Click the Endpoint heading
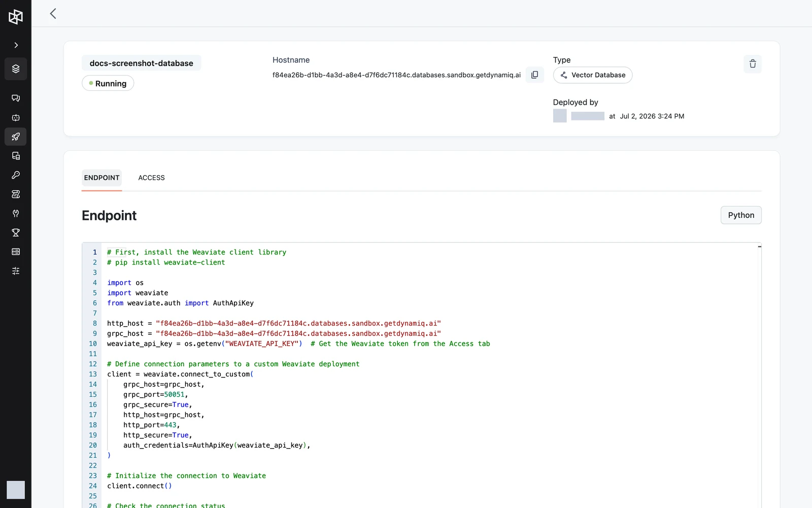This screenshot has width=812, height=508. (x=109, y=215)
